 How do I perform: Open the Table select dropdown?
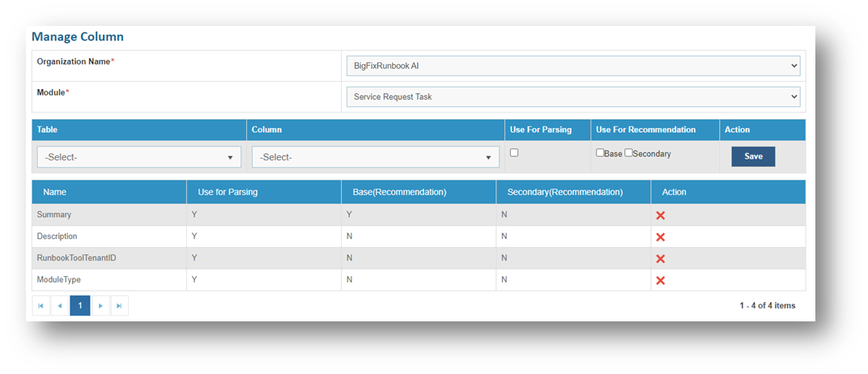click(138, 157)
